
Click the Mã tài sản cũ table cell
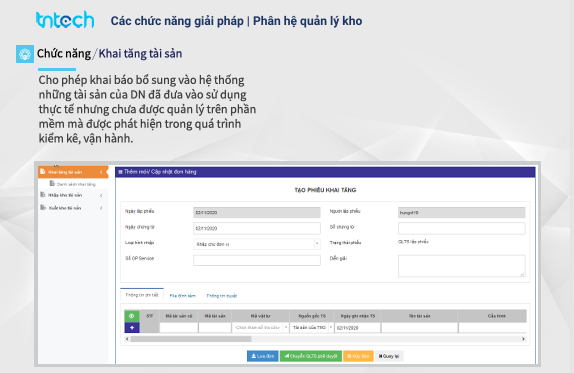coord(179,328)
